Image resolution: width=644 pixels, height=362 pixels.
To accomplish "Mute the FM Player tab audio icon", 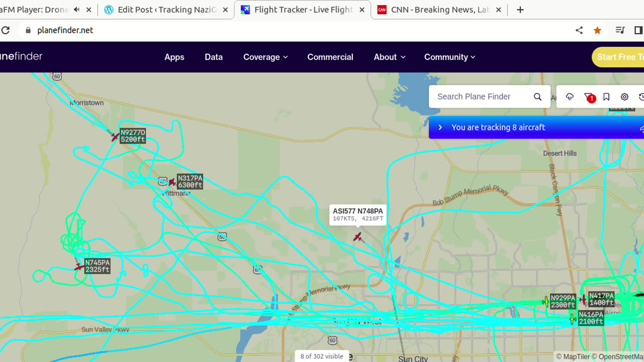I will tap(77, 10).
